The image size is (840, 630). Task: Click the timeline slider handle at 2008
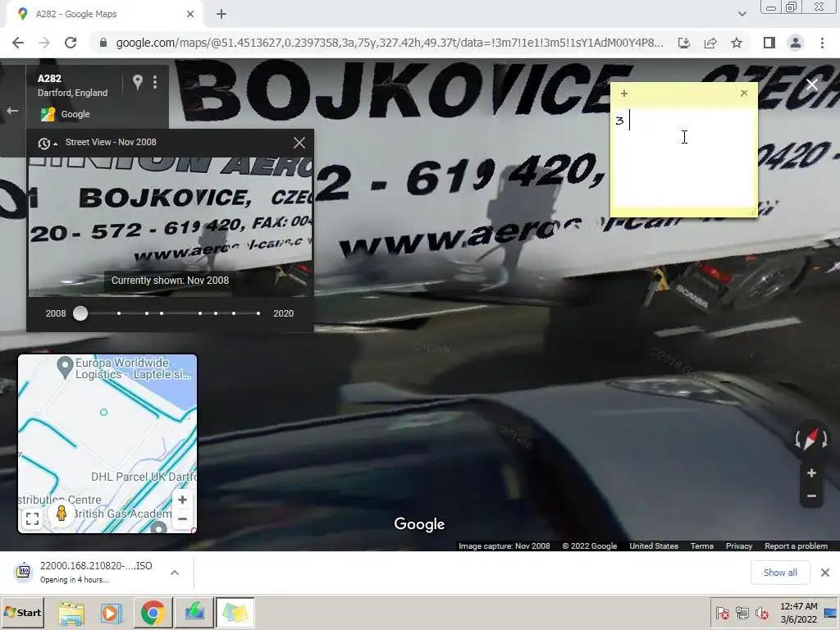click(80, 313)
